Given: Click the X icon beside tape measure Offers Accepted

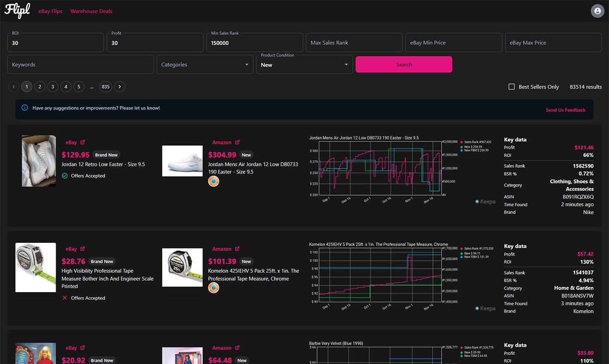Looking at the screenshot, I should click(x=65, y=298).
